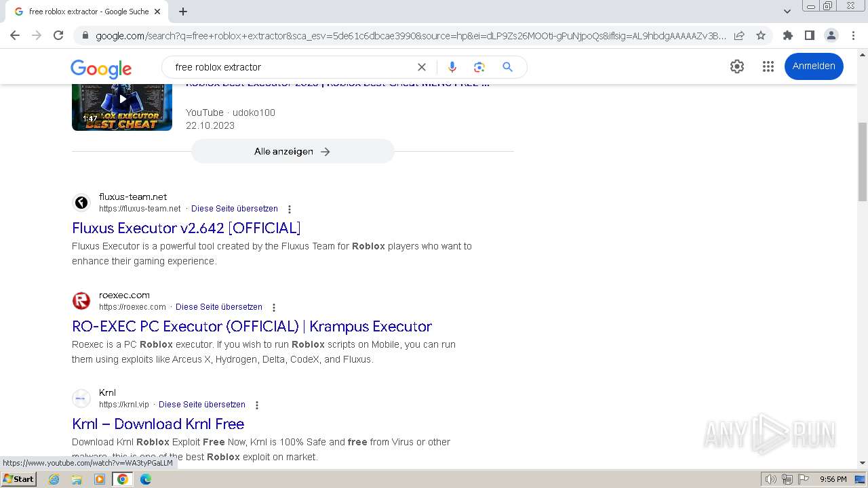The image size is (868, 488).
Task: Open a new browser tab
Action: (x=183, y=12)
